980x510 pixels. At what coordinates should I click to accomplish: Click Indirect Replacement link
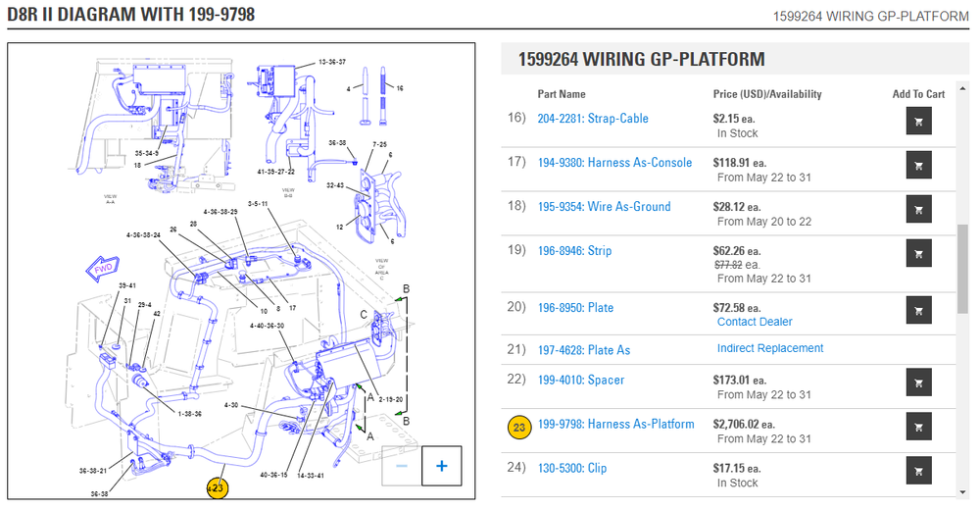coord(770,348)
